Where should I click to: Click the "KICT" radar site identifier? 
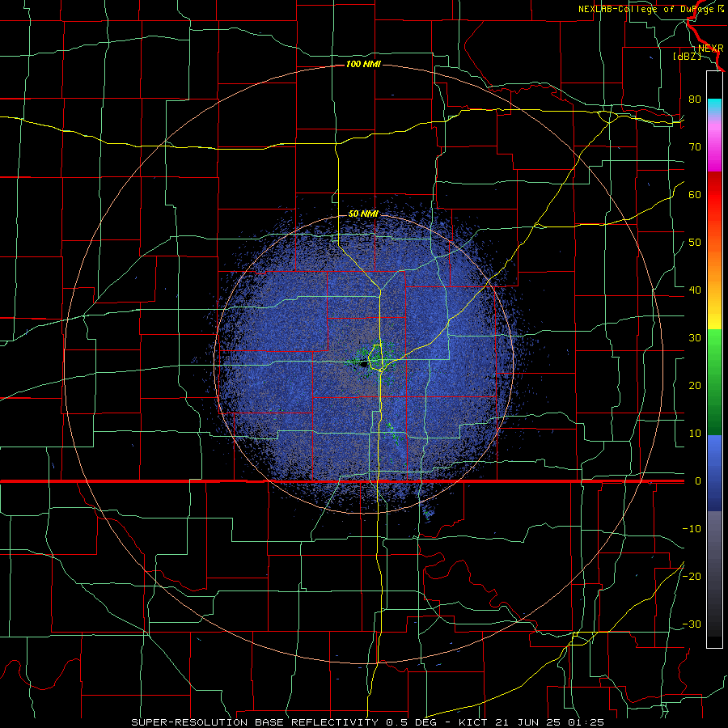click(x=473, y=722)
